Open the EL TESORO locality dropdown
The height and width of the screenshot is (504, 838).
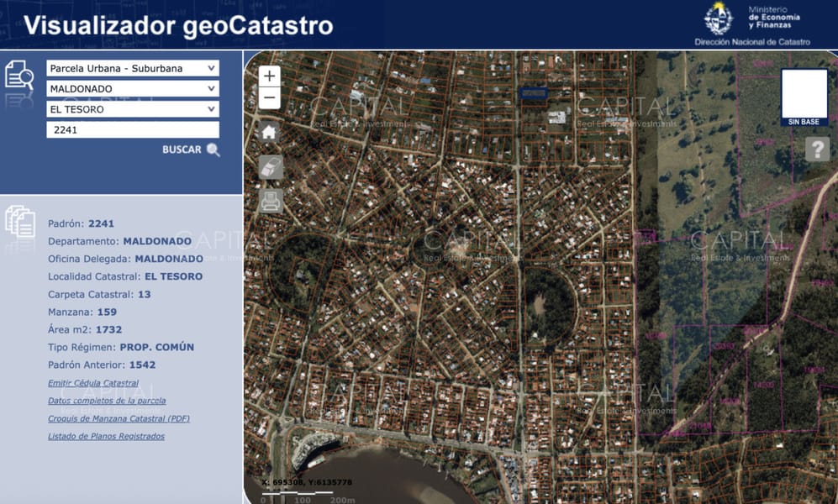coord(133,109)
